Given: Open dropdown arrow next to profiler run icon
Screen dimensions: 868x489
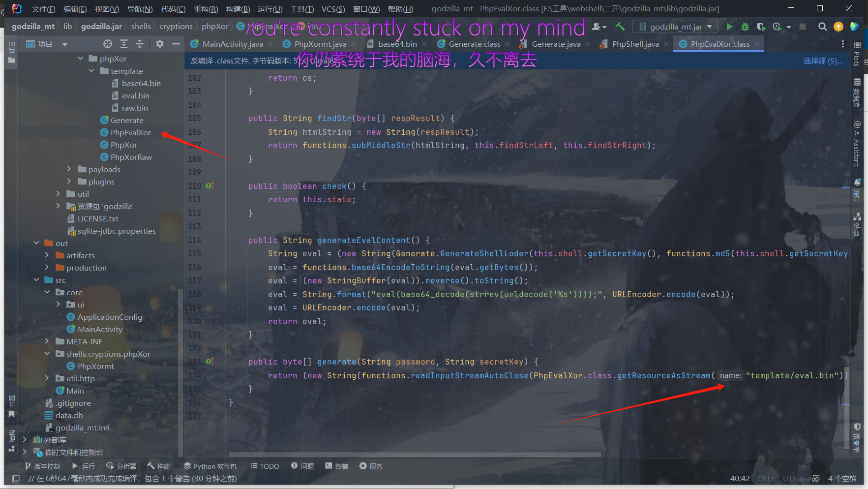Looking at the screenshot, I should (x=789, y=27).
